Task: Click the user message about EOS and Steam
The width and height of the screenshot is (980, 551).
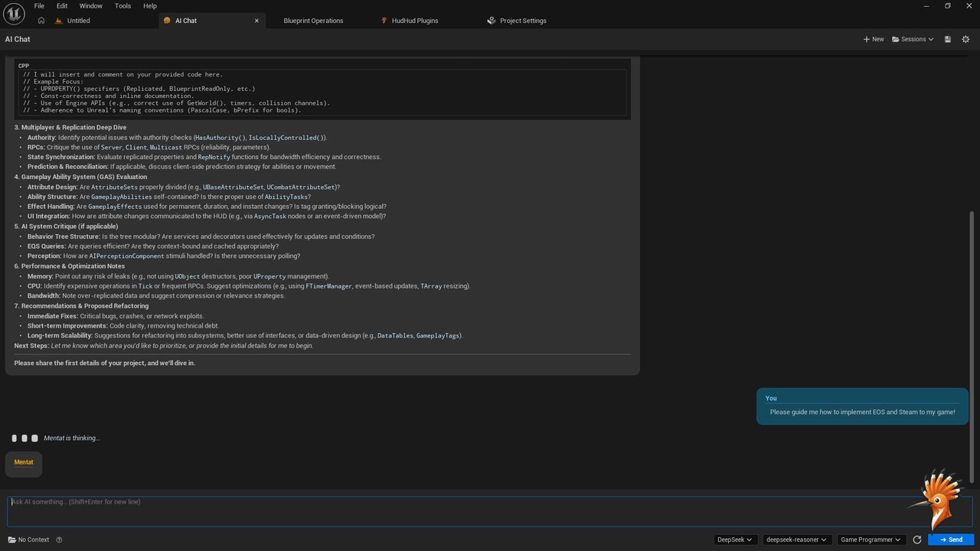Action: click(x=862, y=412)
